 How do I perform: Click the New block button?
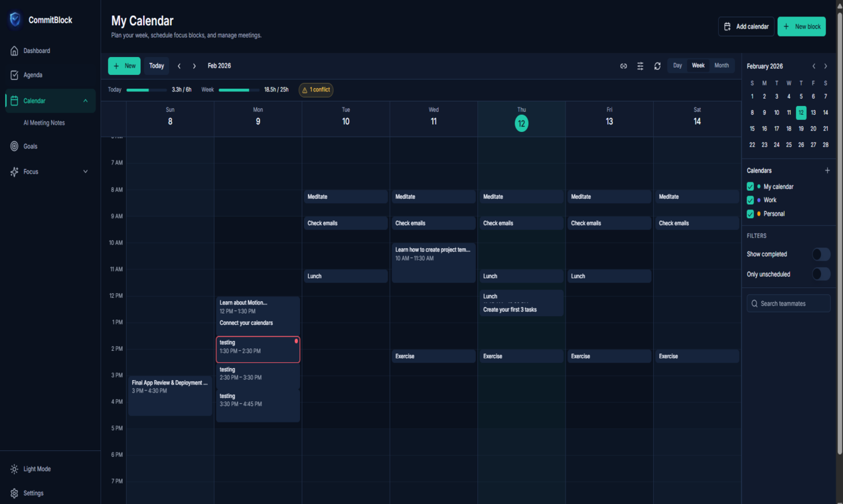coord(801,27)
